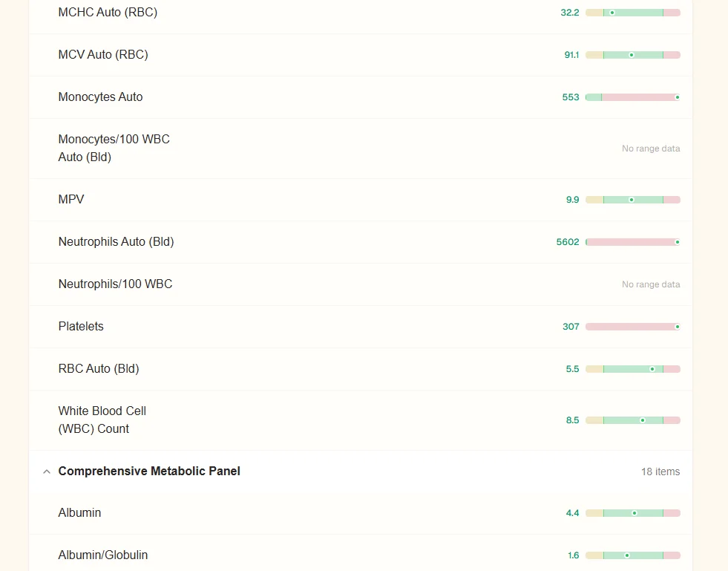Screen dimensions: 728x571
Task: Click the 18 items count label
Action: 660,472
